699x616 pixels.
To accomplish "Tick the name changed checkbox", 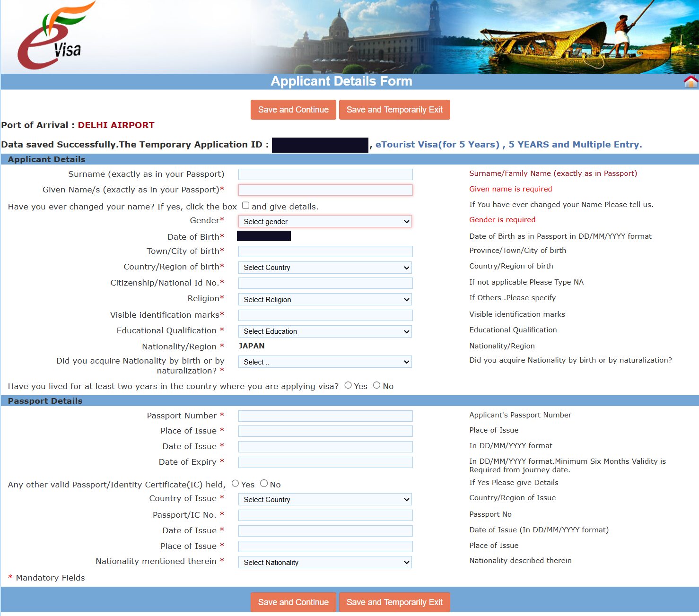I will pyautogui.click(x=245, y=205).
